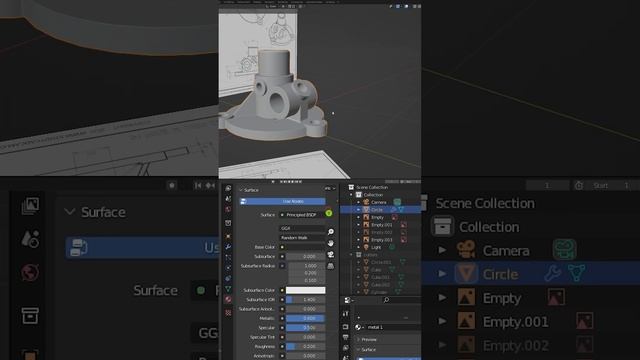Open the green Object Data tab
This screenshot has height=360, width=640.
pyautogui.click(x=228, y=289)
